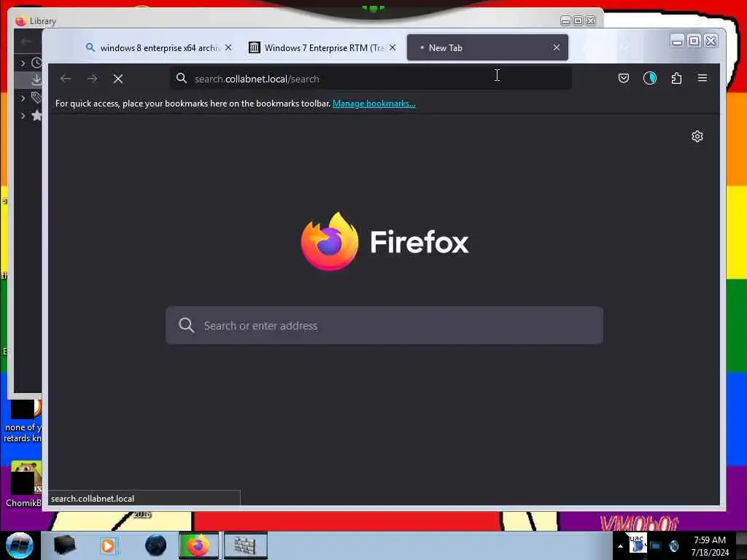Open the dark globe taskbar icon

click(155, 545)
